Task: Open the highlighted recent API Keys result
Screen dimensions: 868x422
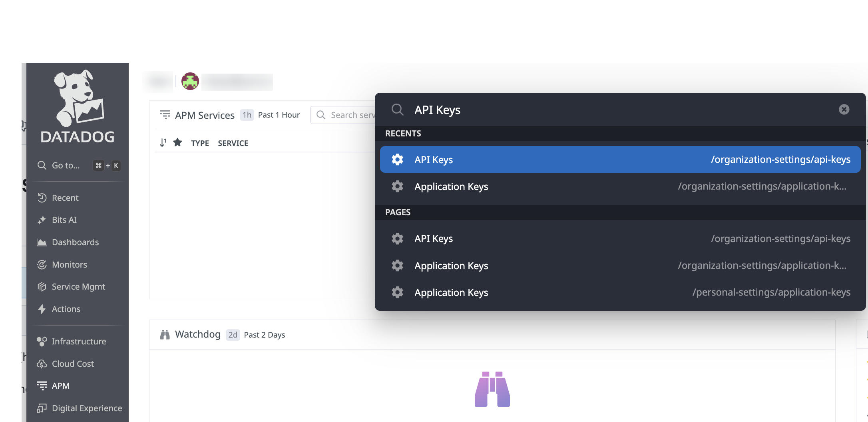Action: [x=619, y=160]
